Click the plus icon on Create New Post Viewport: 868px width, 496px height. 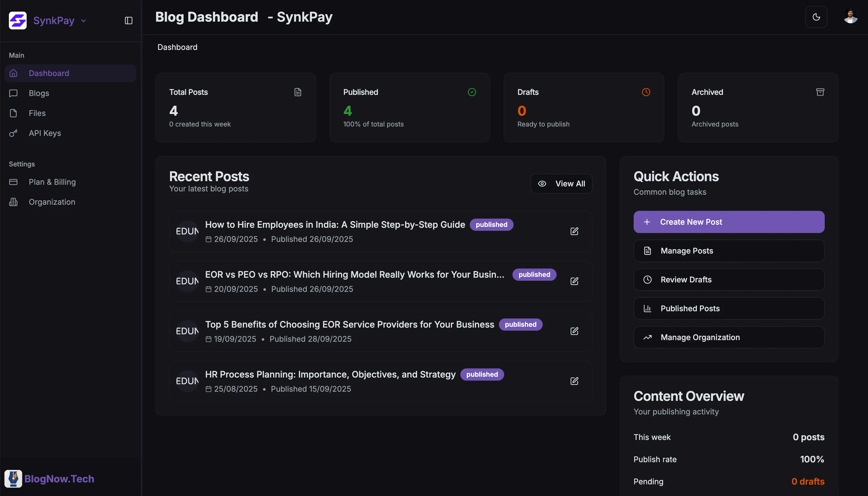click(647, 222)
